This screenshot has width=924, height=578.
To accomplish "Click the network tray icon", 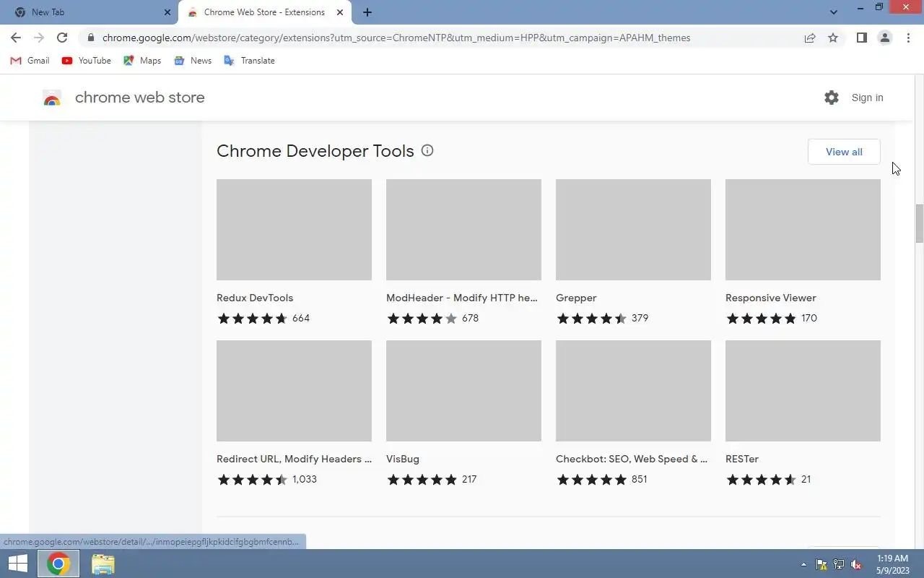I will (839, 564).
